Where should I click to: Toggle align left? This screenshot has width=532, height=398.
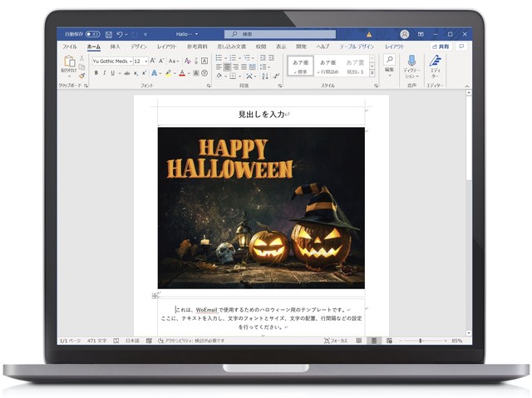click(x=219, y=66)
